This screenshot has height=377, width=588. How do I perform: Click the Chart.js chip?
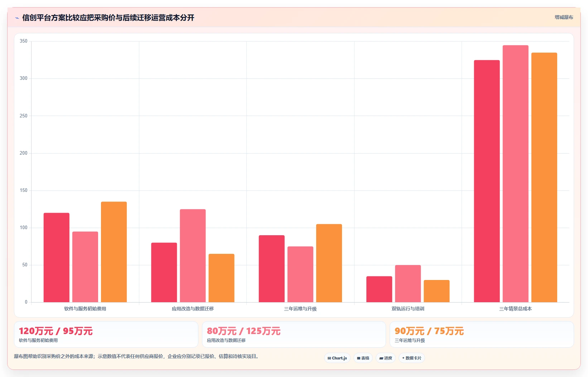pos(337,358)
